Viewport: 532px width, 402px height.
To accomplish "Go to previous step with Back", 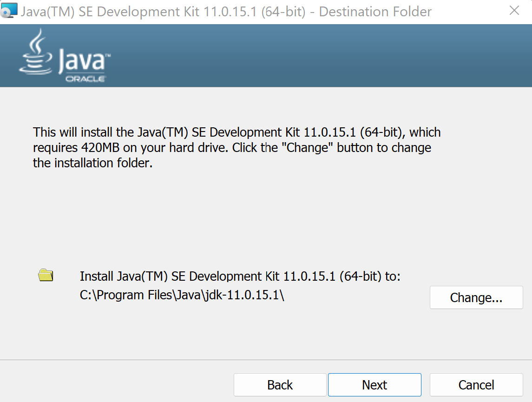I will (280, 385).
